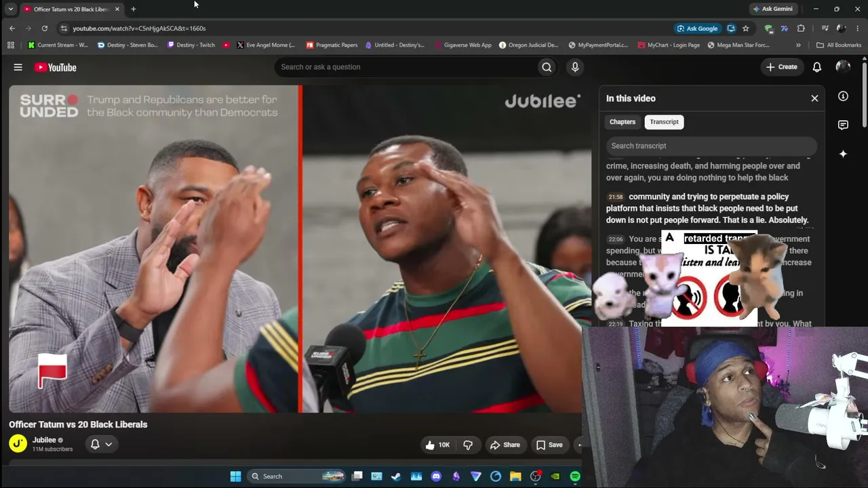Open the Windows Start menu
The image size is (868, 488).
(x=235, y=476)
